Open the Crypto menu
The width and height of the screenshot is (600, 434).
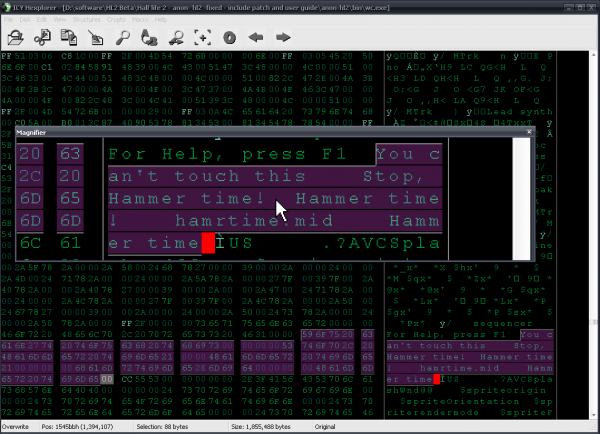pyautogui.click(x=116, y=20)
